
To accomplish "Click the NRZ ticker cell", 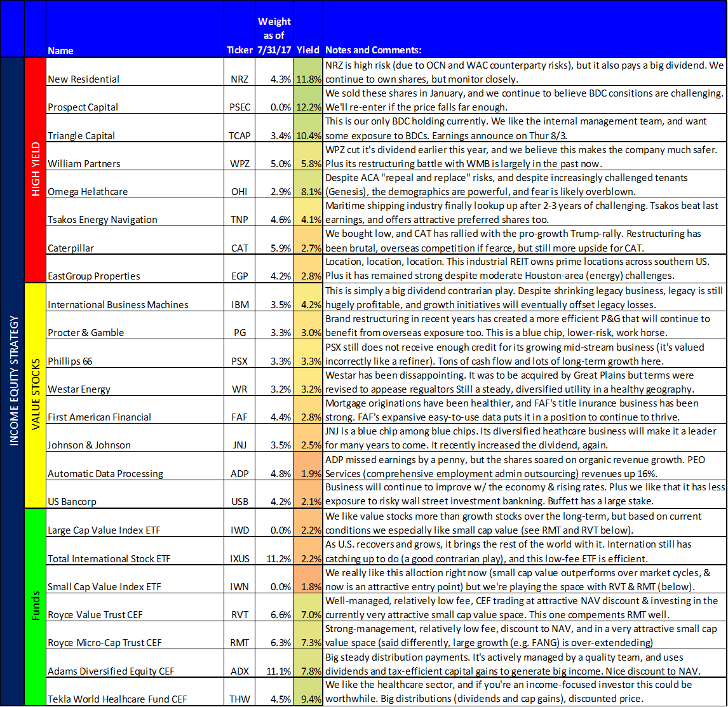I will pyautogui.click(x=239, y=72).
